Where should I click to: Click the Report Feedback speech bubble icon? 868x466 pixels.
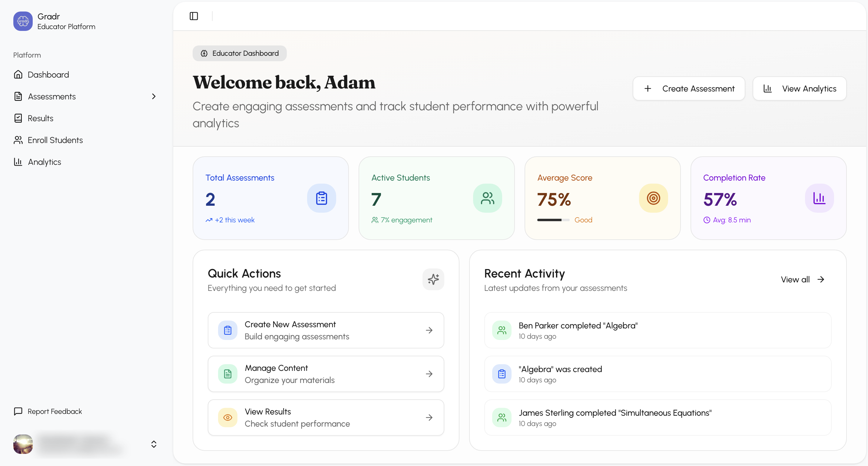[x=18, y=411]
